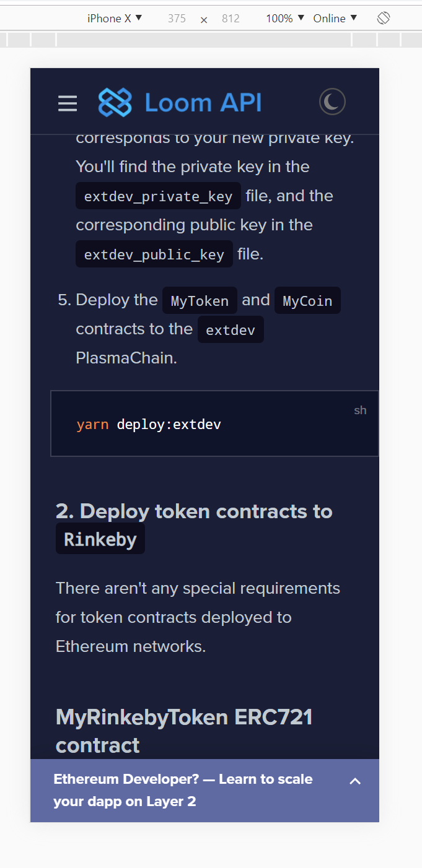
Task: Adjust the device zoom percentage control
Action: tap(283, 18)
